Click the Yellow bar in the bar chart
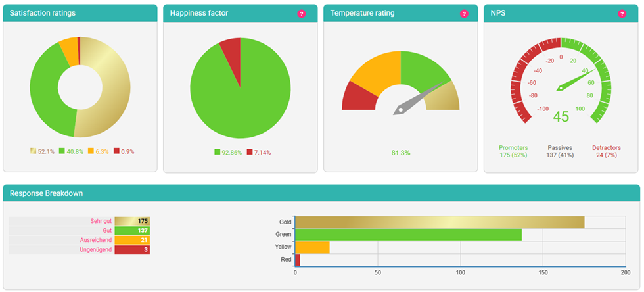Viewport: 644px width, 292px height. [313, 247]
